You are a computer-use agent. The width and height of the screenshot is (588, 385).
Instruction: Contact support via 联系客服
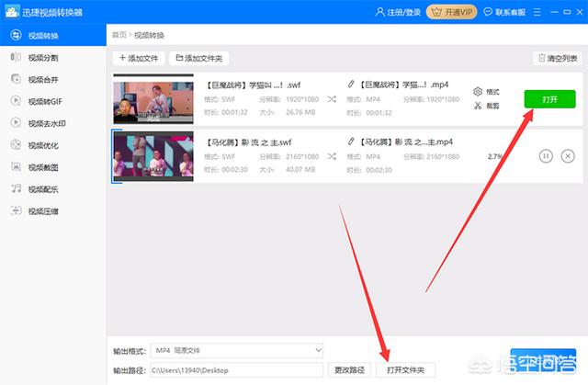coord(504,12)
